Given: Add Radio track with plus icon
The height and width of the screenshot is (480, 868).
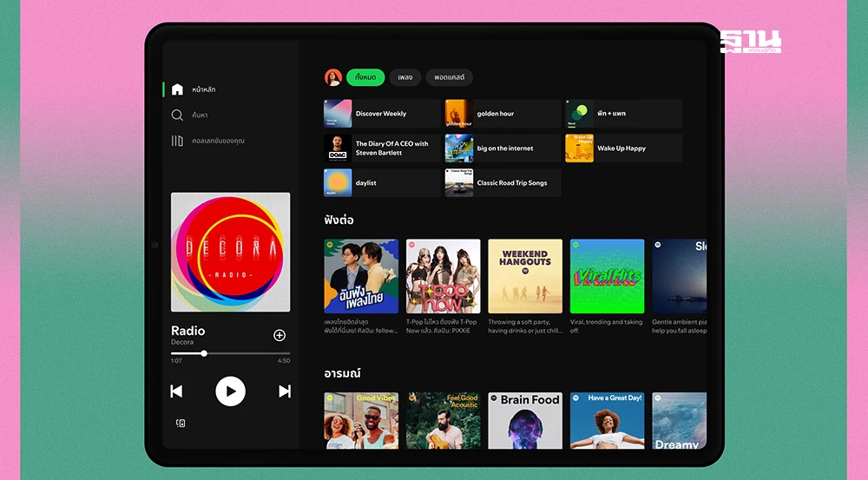Looking at the screenshot, I should tap(279, 335).
